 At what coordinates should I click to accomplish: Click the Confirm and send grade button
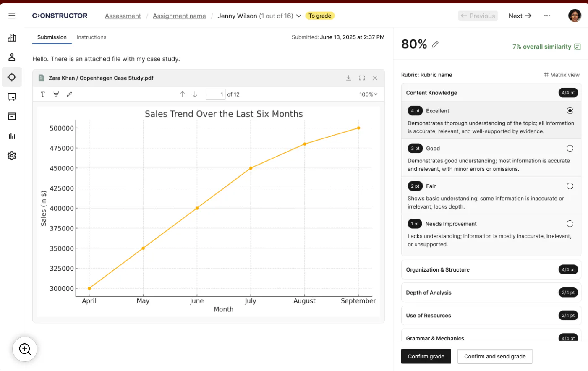click(495, 356)
